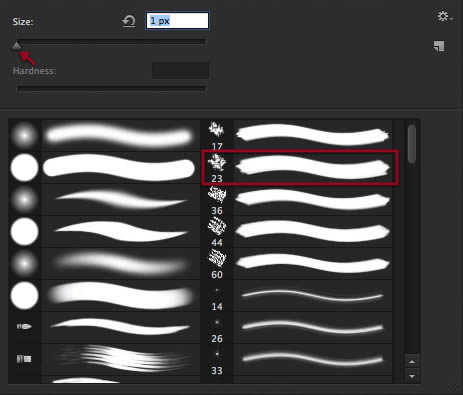The height and width of the screenshot is (395, 463).
Task: Open the brush preset gear menu
Action: click(445, 16)
